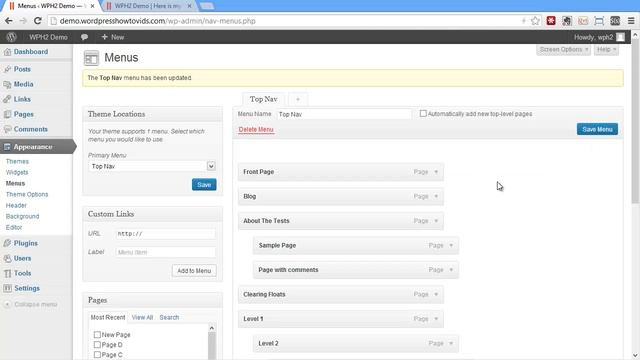640x360 pixels.
Task: Expand the Level 1 menu item
Action: 436,319
